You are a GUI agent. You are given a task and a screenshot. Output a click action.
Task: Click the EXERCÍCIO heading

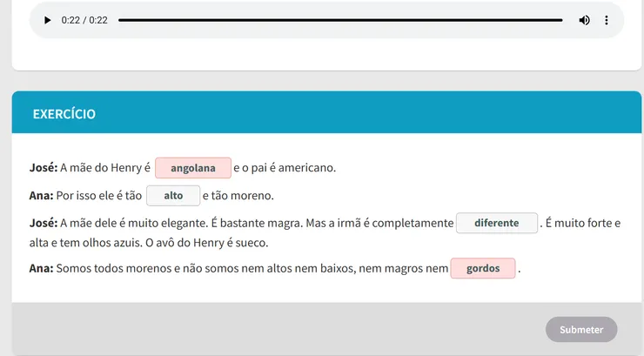point(64,114)
